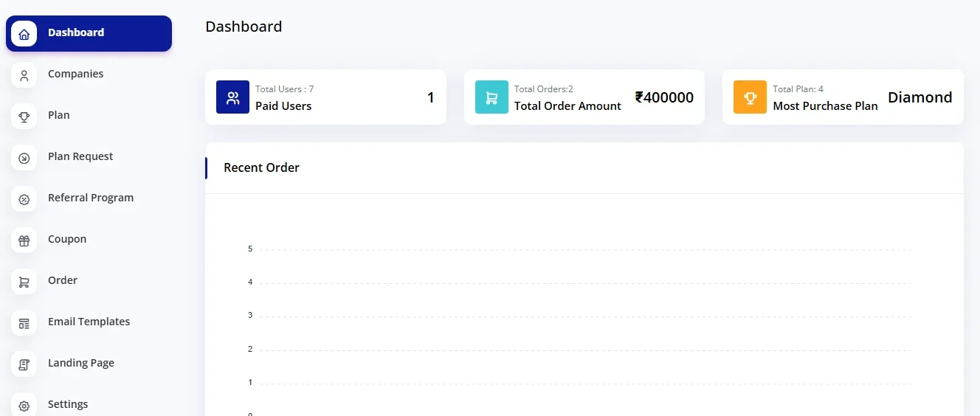Click the Recent Order section heading
The width and height of the screenshot is (980, 416).
pyautogui.click(x=261, y=167)
